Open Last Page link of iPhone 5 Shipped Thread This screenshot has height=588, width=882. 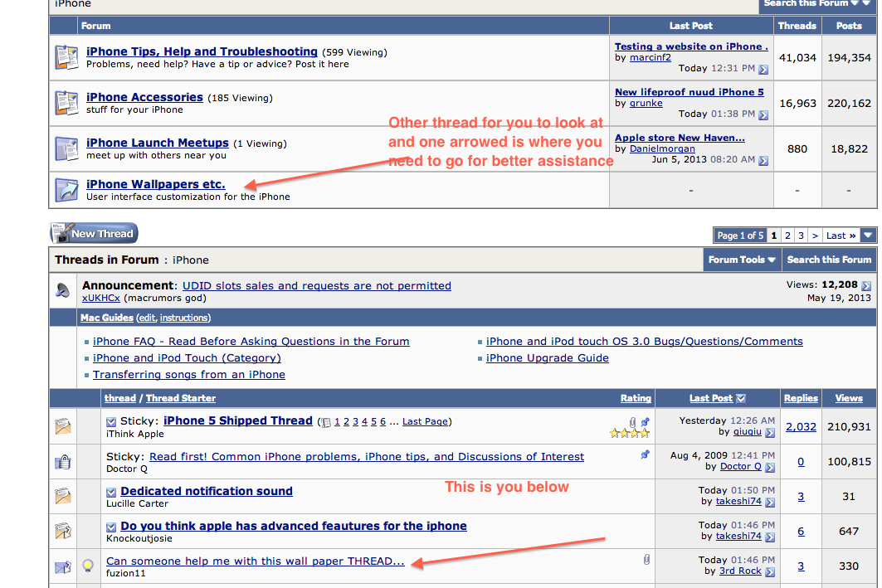(426, 421)
